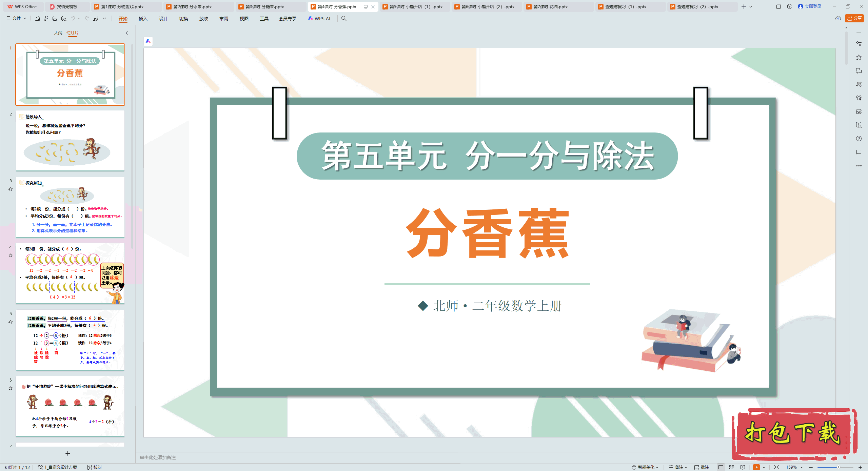Expand the 文件 menu dropdown
Viewport: 868px width, 471px height.
pyautogui.click(x=16, y=18)
